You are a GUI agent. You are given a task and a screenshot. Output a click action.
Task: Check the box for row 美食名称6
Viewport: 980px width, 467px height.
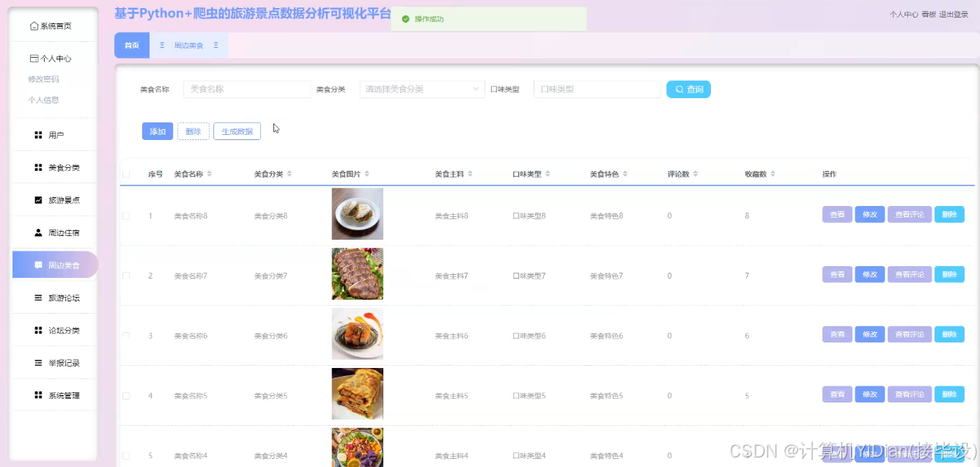point(126,336)
